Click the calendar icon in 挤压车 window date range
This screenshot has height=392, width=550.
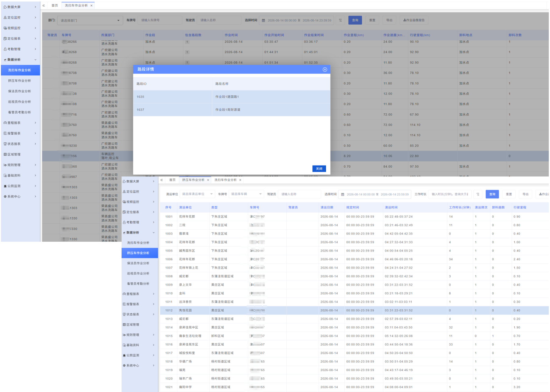pos(342,194)
